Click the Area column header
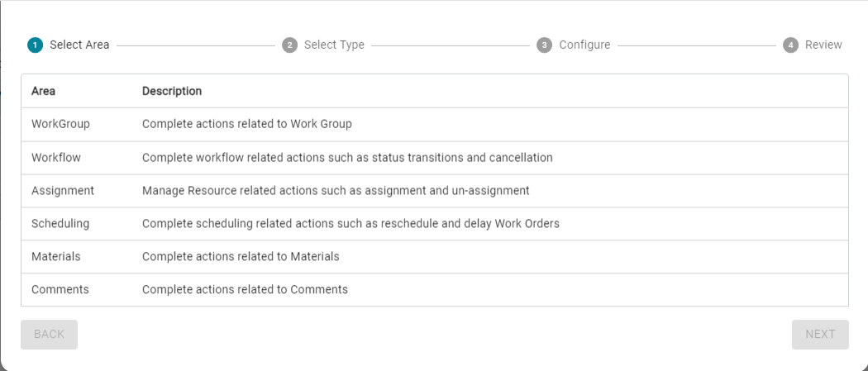The height and width of the screenshot is (371, 868). [44, 91]
